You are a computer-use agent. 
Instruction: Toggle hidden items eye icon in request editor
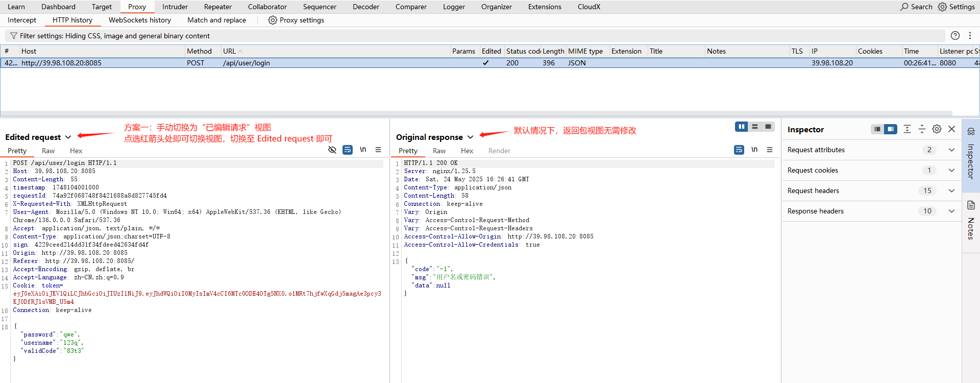pyautogui.click(x=332, y=150)
